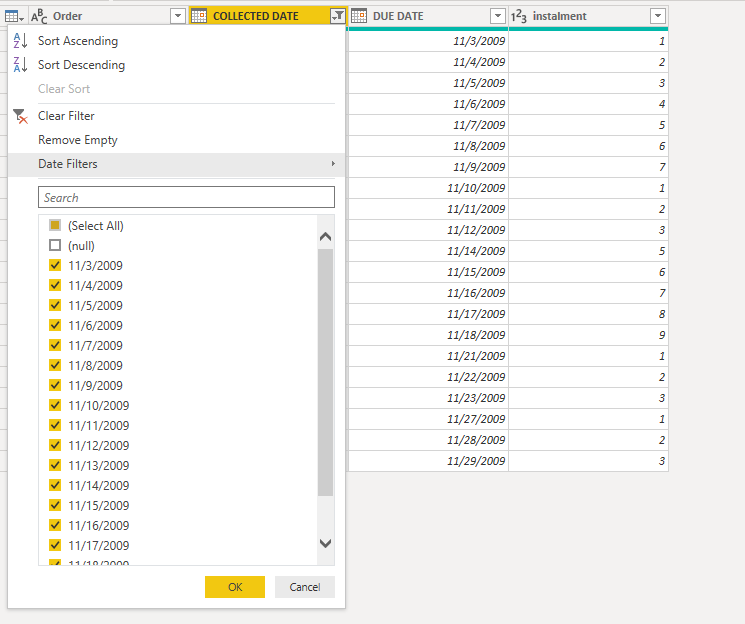This screenshot has width=745, height=624.
Task: Select DUE DATE cell 11/18/2009
Action: pos(429,335)
